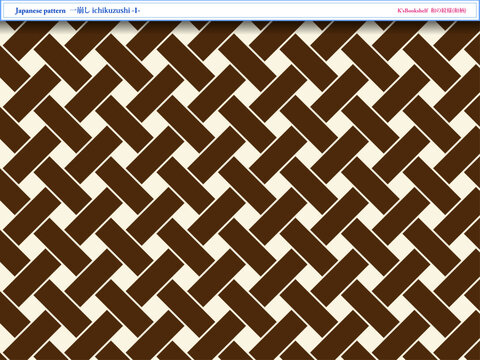Click the 'Japanese pattern' heading text
Viewport: 480px width, 360px height.
pyautogui.click(x=40, y=11)
